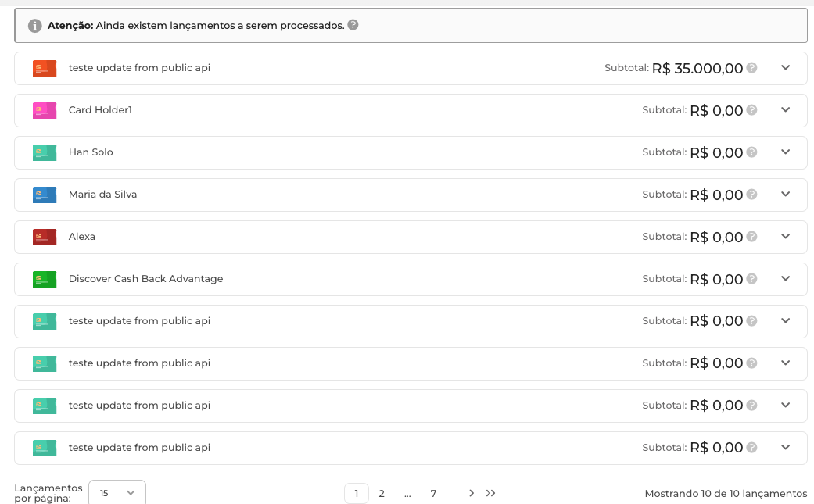814x504 pixels.
Task: Click help icon next to R$ 35.000,00 subtotal
Action: pos(751,68)
